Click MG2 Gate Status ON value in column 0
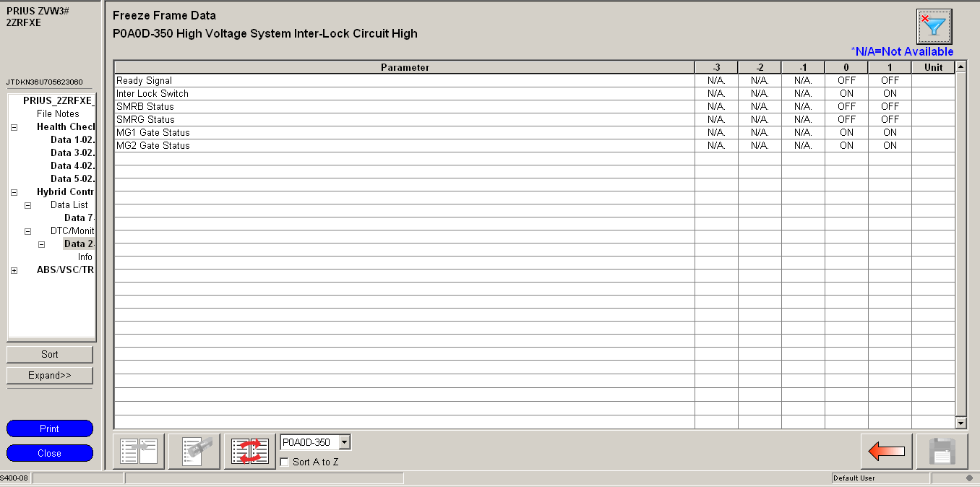Screen dimensions: 980x487 point(846,146)
